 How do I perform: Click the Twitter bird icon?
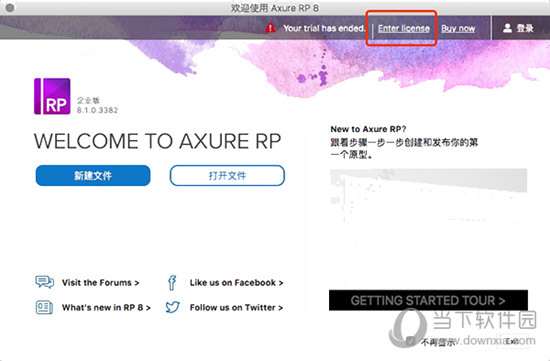tap(173, 307)
